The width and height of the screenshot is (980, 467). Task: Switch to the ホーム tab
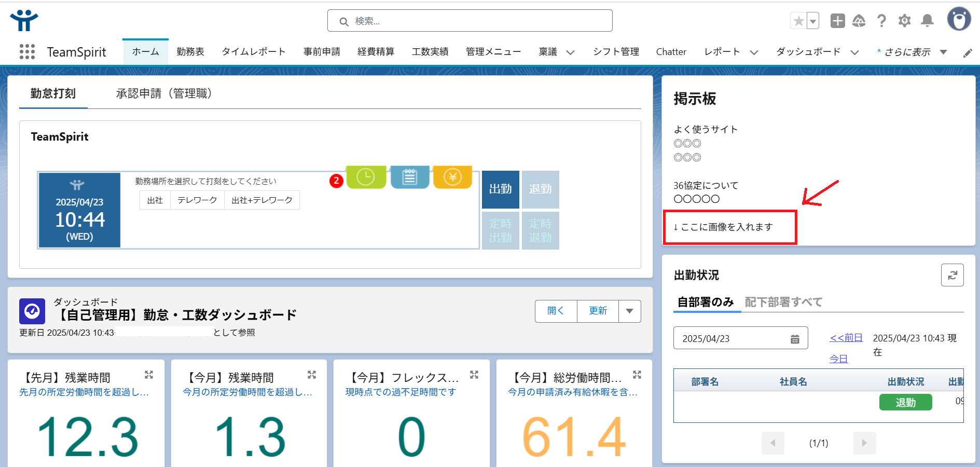point(145,51)
